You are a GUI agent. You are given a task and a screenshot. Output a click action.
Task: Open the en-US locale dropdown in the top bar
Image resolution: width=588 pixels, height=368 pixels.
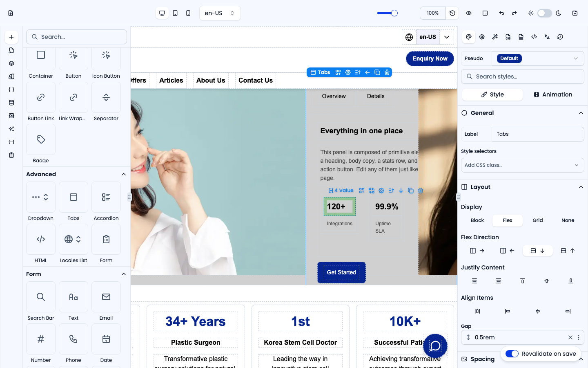click(x=220, y=13)
